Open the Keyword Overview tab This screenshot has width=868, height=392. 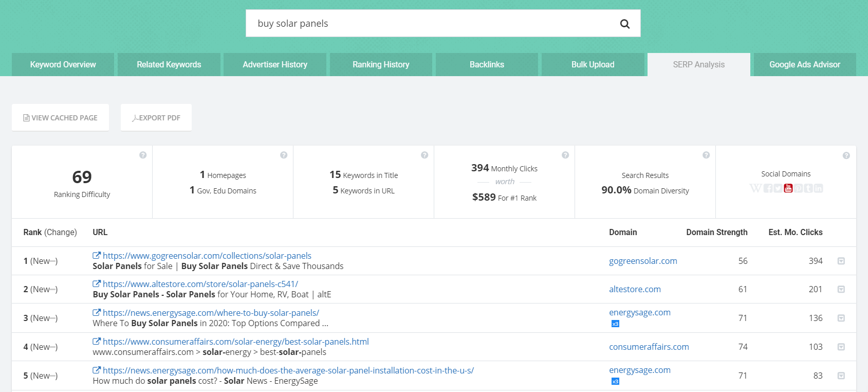tap(63, 64)
